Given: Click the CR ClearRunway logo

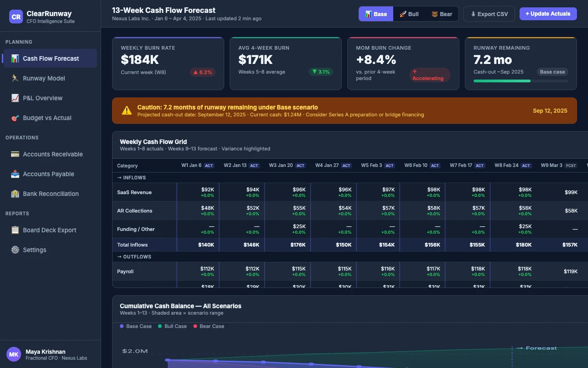Looking at the screenshot, I should pyautogui.click(x=16, y=17).
